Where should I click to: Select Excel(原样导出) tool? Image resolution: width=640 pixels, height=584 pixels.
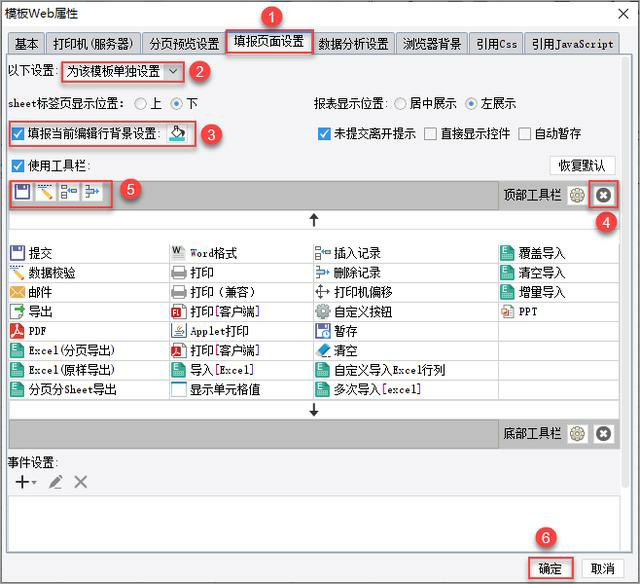pos(62,370)
